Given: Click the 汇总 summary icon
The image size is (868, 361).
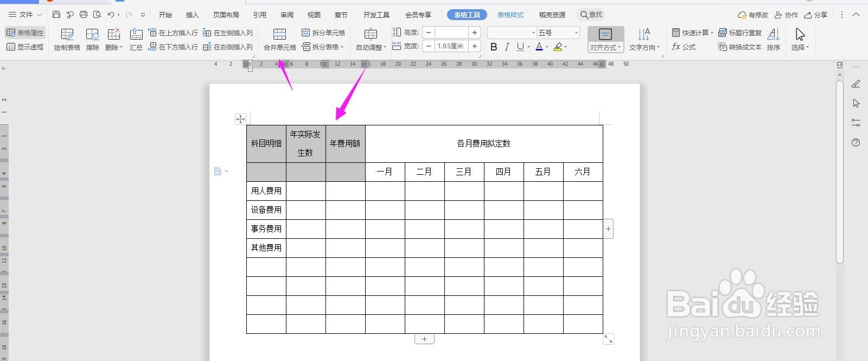Looking at the screenshot, I should (136, 40).
